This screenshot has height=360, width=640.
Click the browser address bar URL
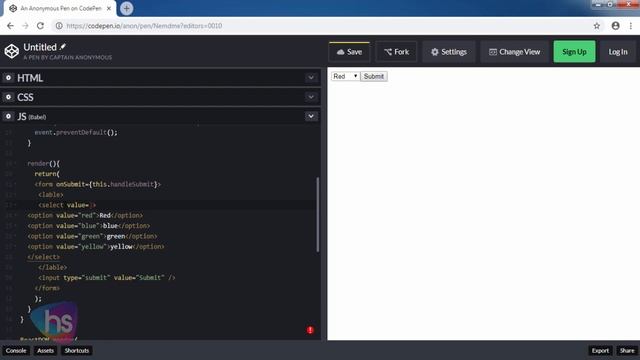[x=144, y=26]
